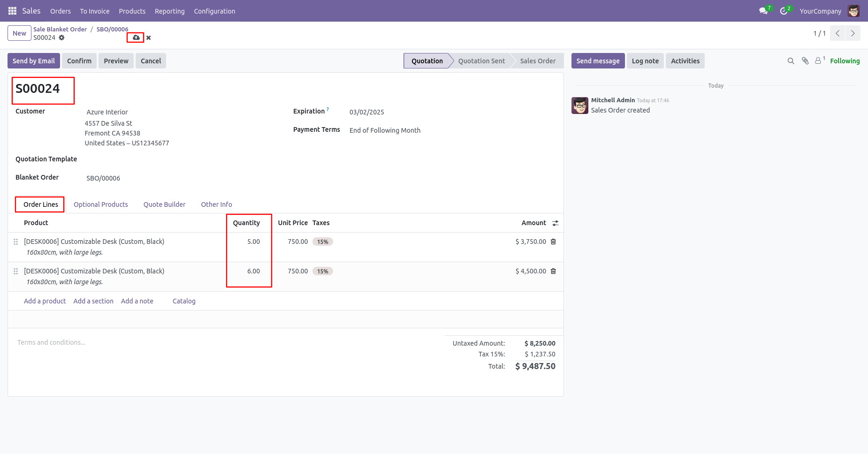This screenshot has width=868, height=454.
Task: Show followers person icon
Action: click(819, 61)
